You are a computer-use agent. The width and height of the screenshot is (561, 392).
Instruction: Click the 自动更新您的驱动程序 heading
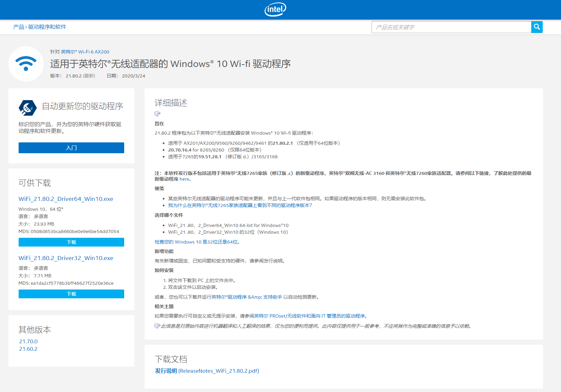(x=82, y=106)
